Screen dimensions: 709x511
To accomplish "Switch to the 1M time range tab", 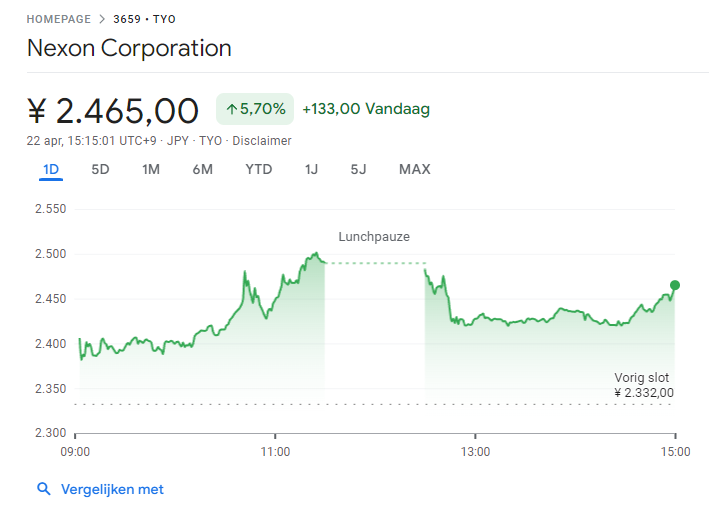I will 151,169.
